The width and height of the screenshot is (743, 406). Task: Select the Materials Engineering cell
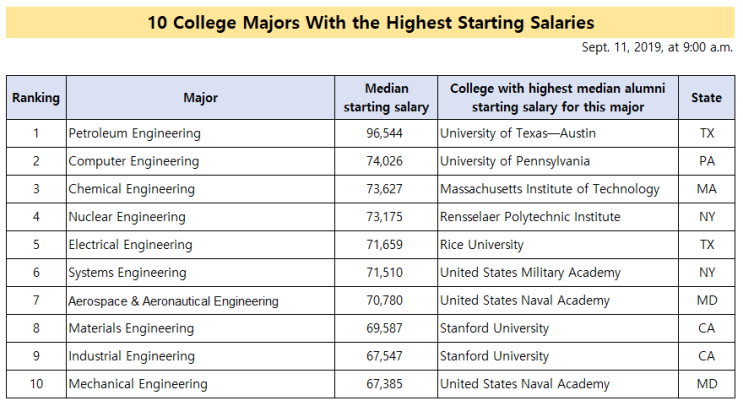pyautogui.click(x=200, y=328)
